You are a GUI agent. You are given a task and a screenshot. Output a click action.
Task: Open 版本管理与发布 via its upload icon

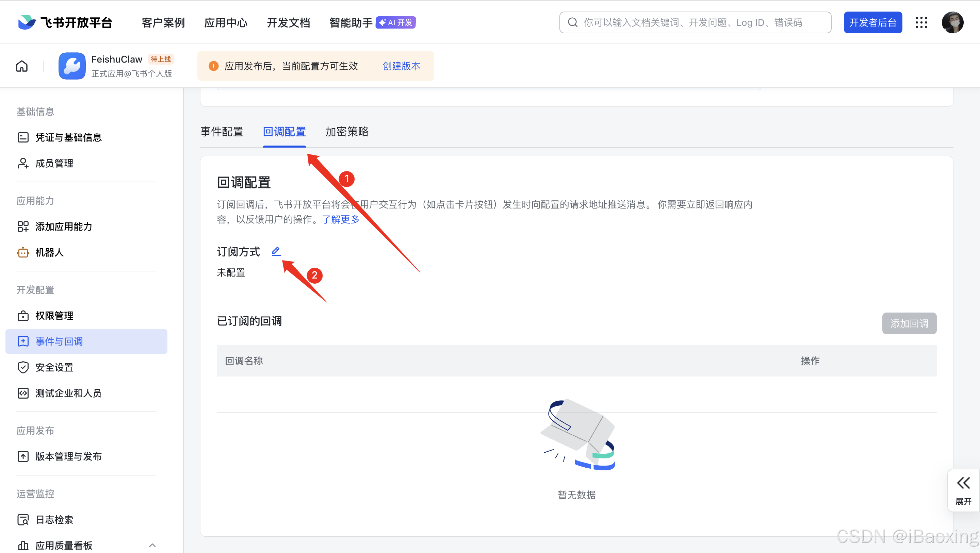(23, 456)
